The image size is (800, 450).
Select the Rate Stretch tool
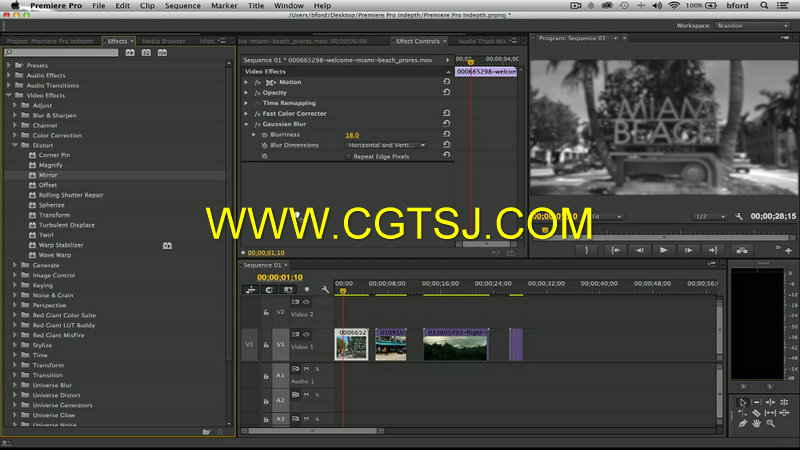pos(743,413)
